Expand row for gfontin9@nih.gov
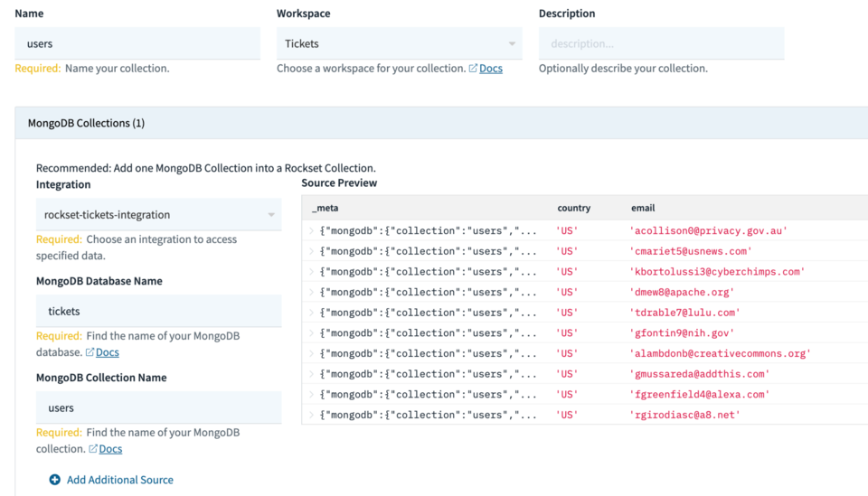The width and height of the screenshot is (868, 496). click(311, 332)
